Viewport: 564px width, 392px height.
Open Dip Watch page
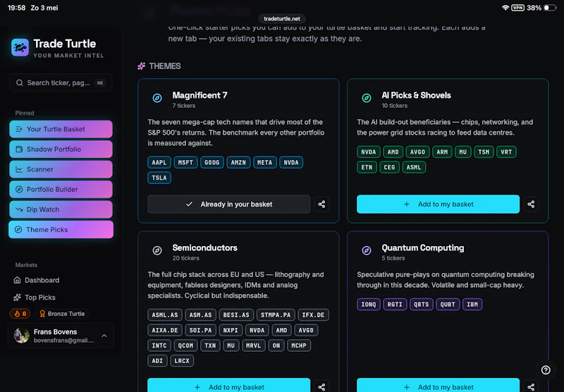(x=61, y=209)
